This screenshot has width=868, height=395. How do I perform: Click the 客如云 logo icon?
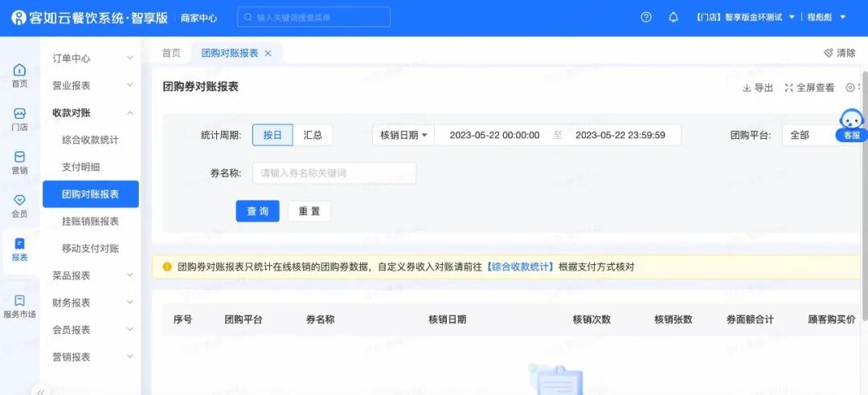pos(18,18)
